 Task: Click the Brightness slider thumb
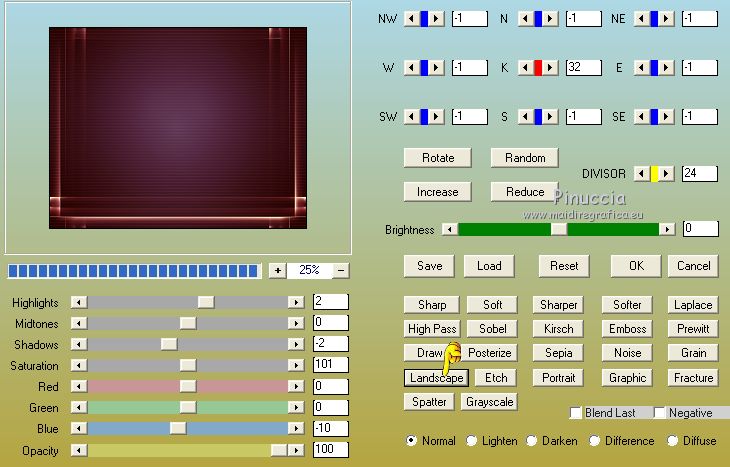click(559, 229)
